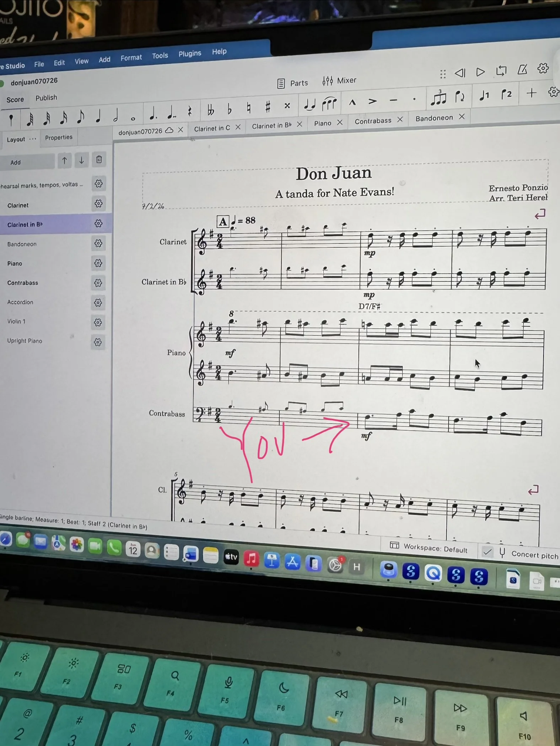Open settings for the Piano instrument
560x746 pixels.
tap(98, 263)
